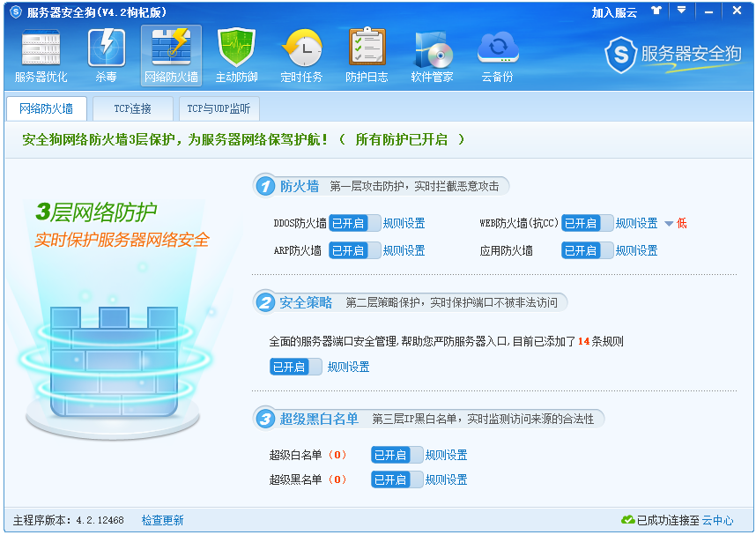Toggle the 超级白名单 已开启 switch
Screen dimensions: 756x535
[x=397, y=455]
